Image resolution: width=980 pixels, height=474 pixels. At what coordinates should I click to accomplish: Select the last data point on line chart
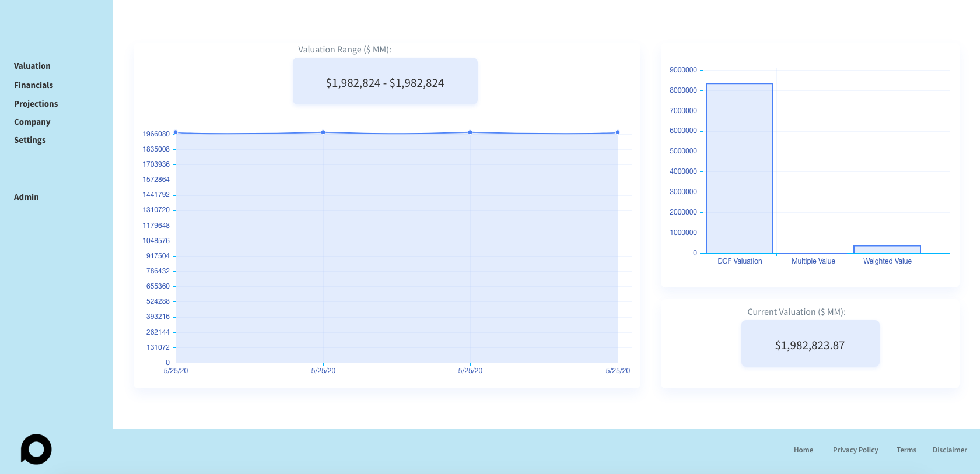618,132
